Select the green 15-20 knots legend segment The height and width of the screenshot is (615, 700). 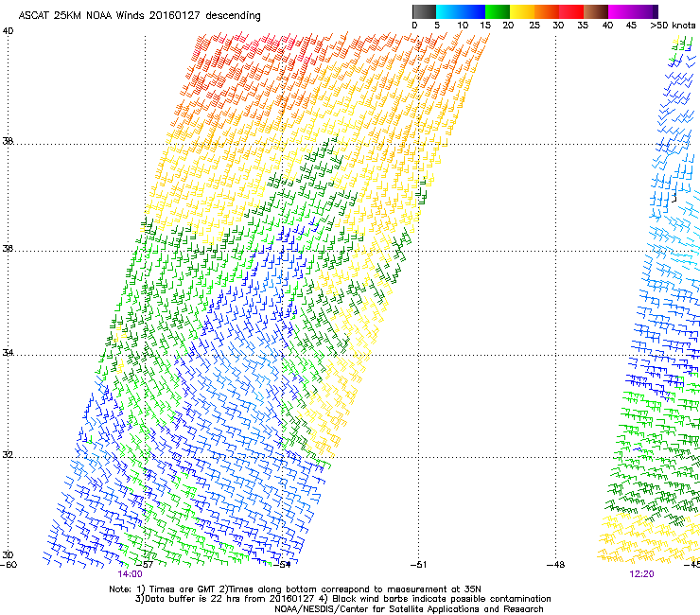point(498,11)
